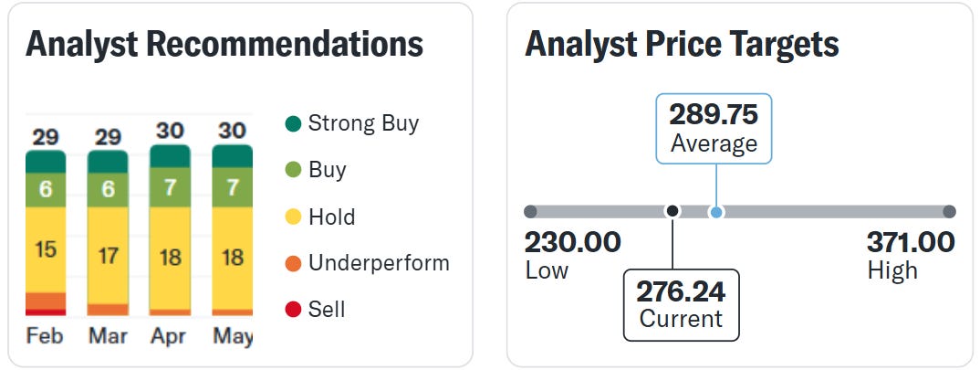The image size is (980, 370).
Task: Click the Low endpoint dot of price range
Action: [x=531, y=212]
